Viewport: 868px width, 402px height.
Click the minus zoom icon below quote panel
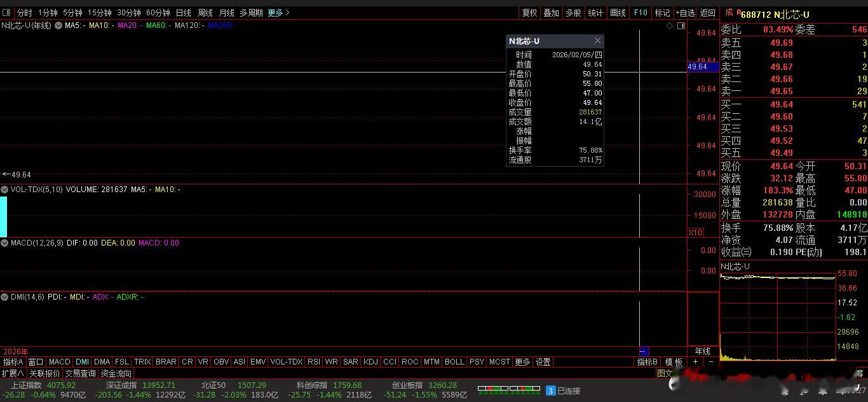click(712, 361)
